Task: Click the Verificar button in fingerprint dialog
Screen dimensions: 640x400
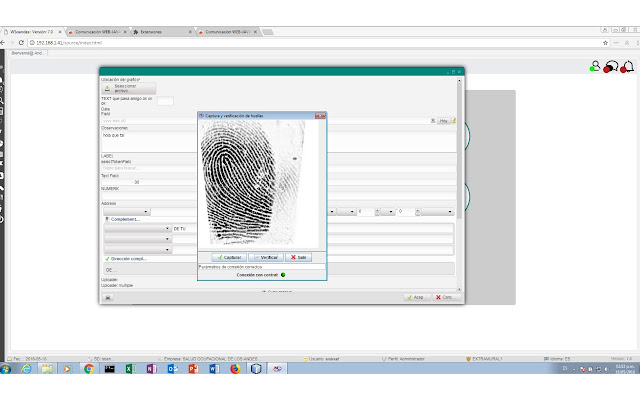Action: click(266, 257)
